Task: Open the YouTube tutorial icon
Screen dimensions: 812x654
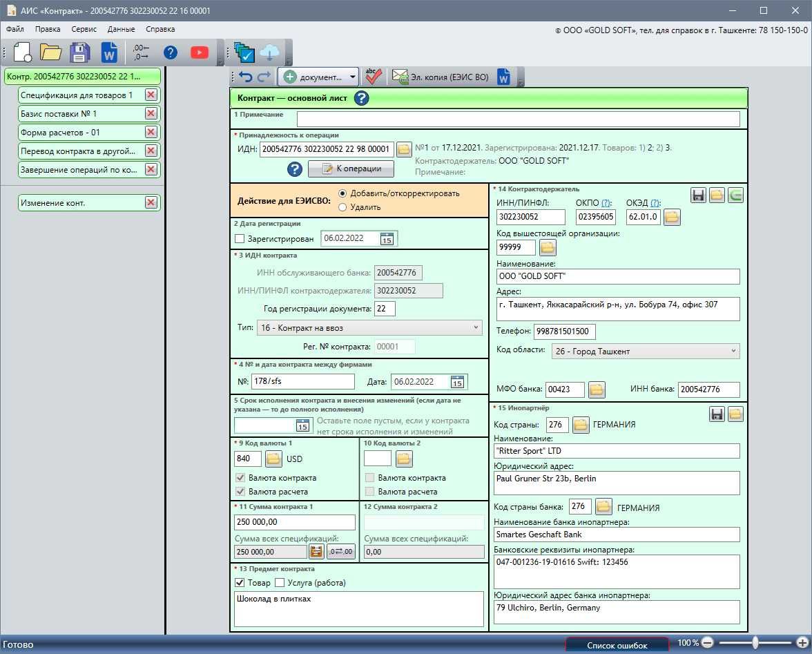Action: [200, 52]
